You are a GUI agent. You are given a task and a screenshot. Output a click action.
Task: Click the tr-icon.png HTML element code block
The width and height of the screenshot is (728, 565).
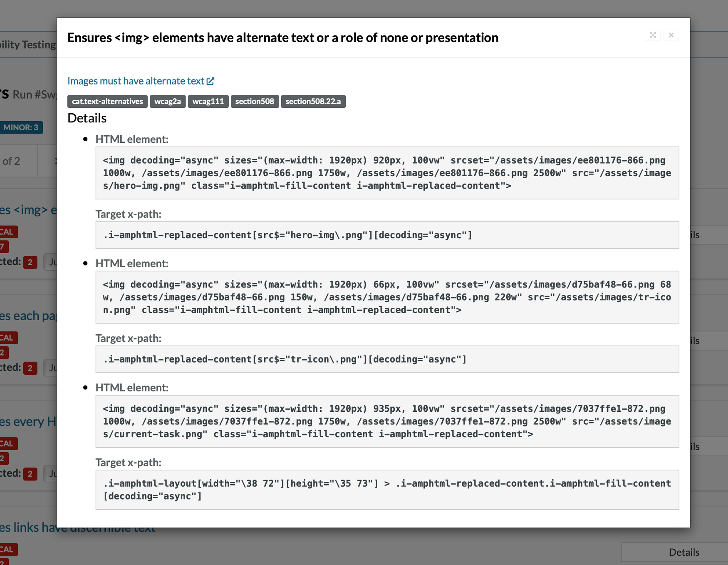coord(387,297)
